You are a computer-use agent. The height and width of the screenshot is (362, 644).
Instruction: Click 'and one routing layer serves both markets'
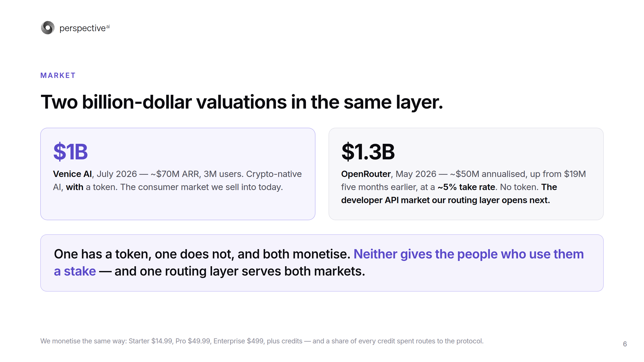tap(240, 271)
